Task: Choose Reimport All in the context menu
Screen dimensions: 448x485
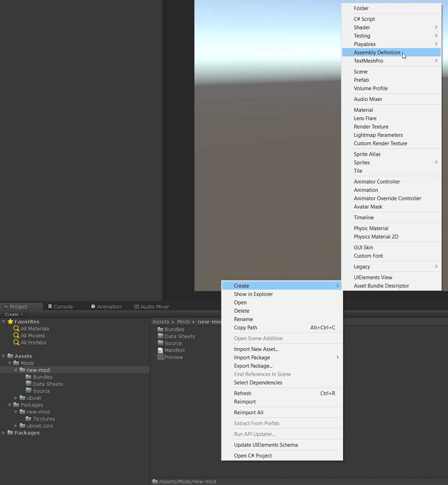Action: [282, 413]
